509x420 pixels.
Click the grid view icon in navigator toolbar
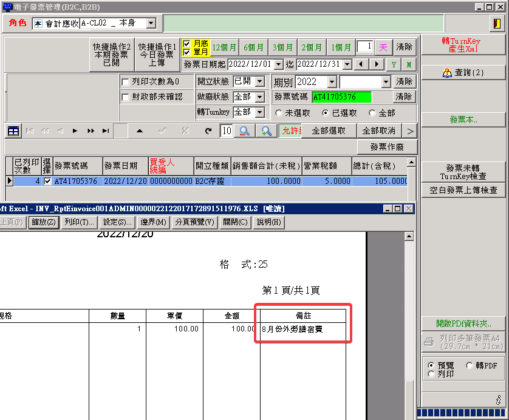coord(13,131)
